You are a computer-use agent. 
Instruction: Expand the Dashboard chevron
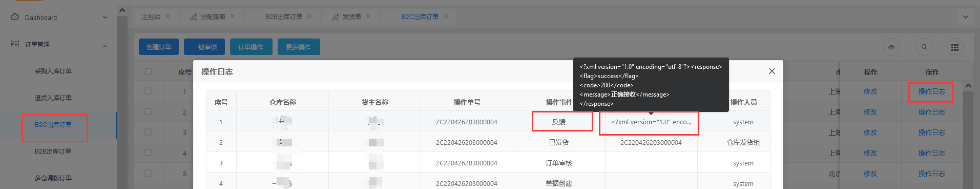click(105, 17)
